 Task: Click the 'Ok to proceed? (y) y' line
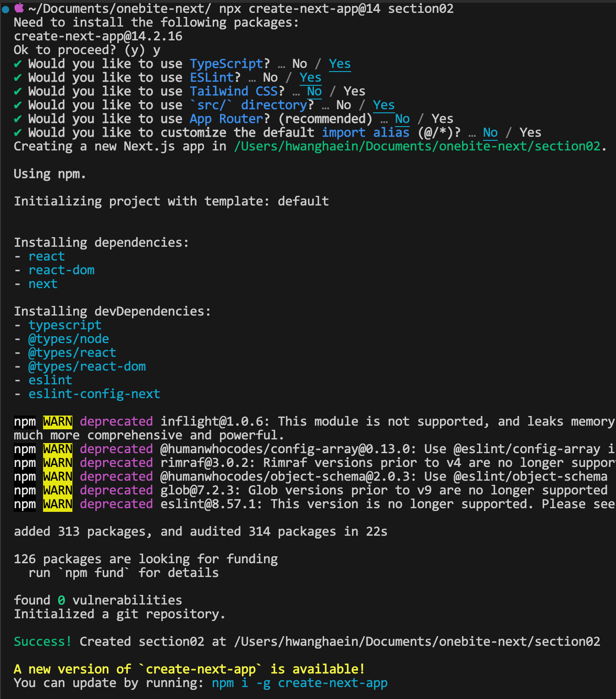[87, 50]
